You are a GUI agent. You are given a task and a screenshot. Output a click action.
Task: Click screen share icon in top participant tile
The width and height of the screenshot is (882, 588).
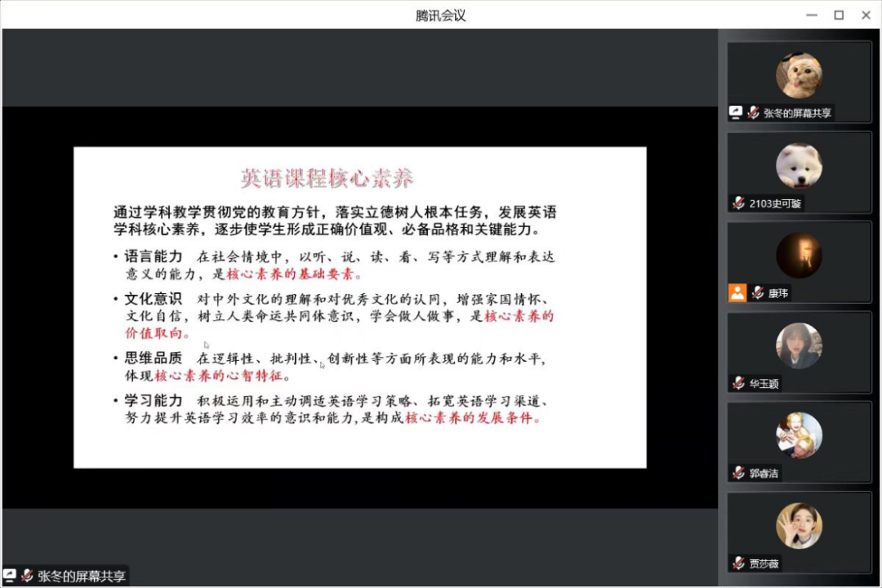pos(736,114)
